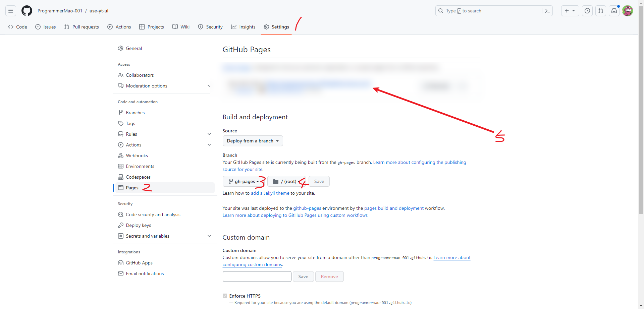Screen dimensions: 644x309
Task: Open the Issues icon in top header
Action: 587,11
